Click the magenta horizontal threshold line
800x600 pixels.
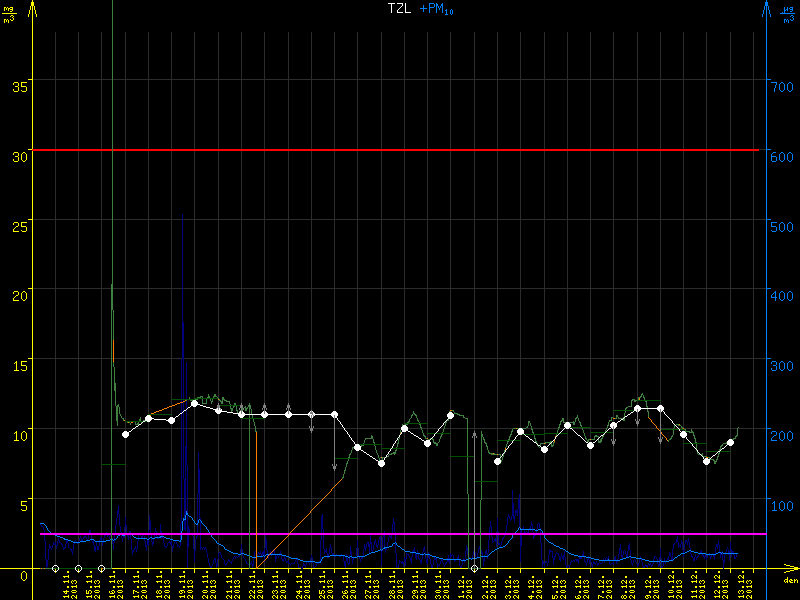coord(400,534)
